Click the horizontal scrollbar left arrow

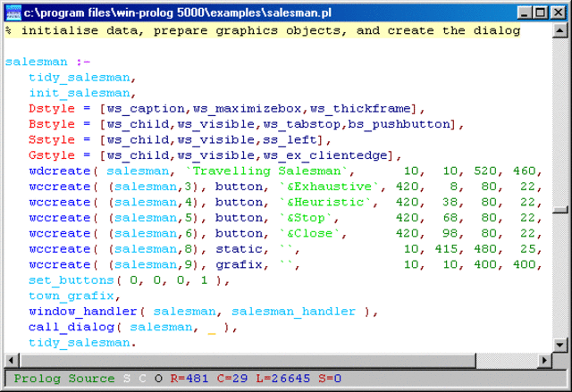tap(12, 361)
